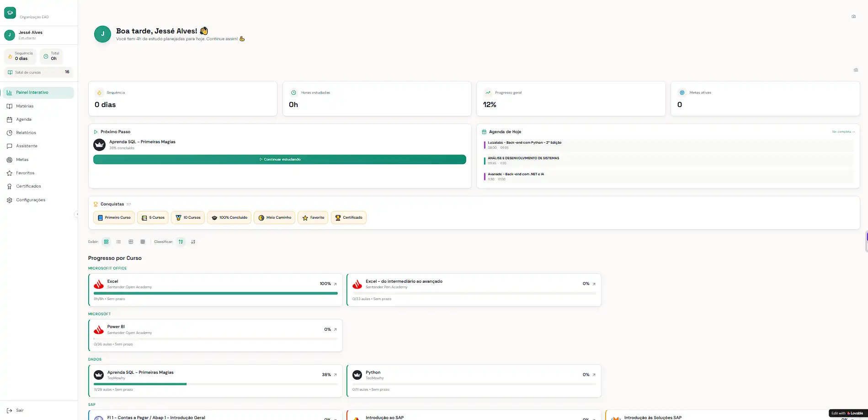Click the Continuar estudando button

[279, 159]
